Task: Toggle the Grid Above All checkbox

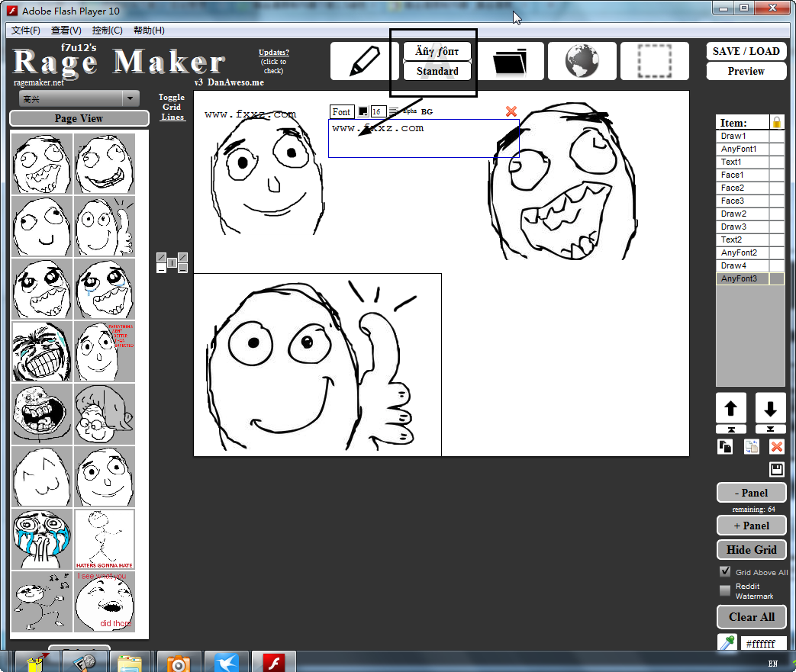Action: pos(726,571)
